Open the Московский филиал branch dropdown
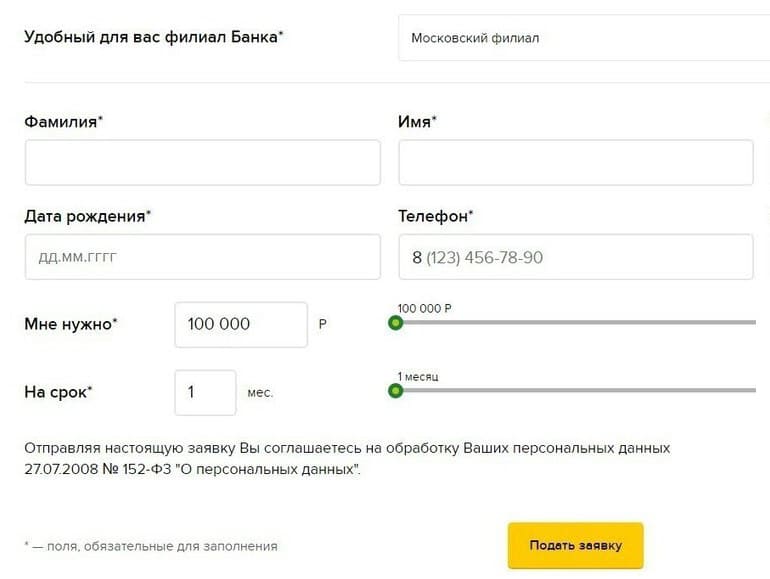Viewport: 770px width, 579px height. click(x=583, y=39)
